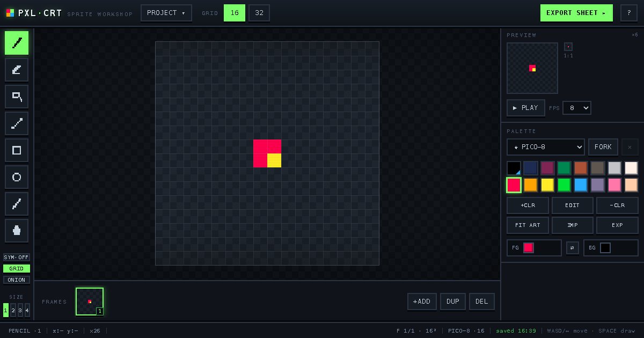Select the Eyedropper color picker tool
This screenshot has width=644, height=338.
point(17,204)
